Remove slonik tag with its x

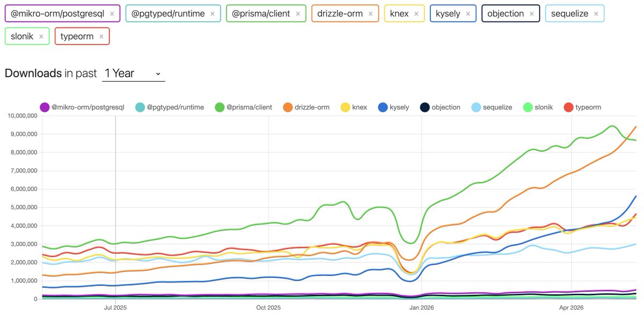[41, 36]
